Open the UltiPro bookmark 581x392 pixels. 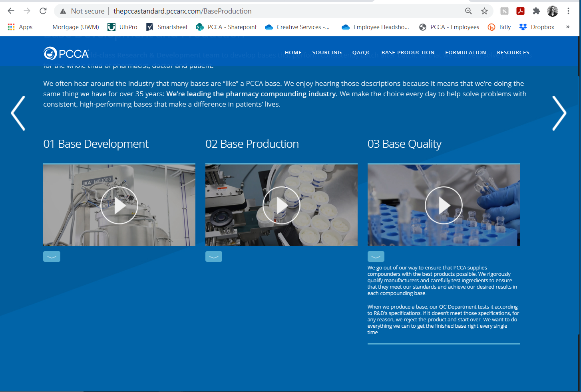point(123,27)
